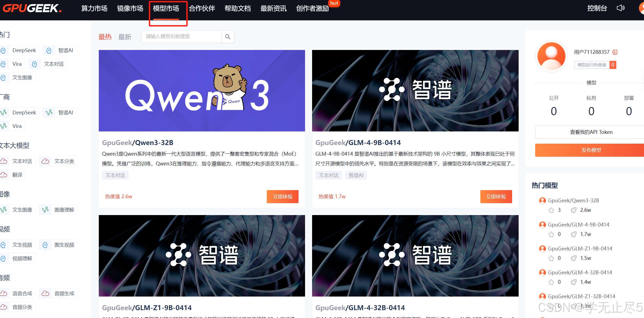The image size is (644, 318).
Task: Open the GLM-4-9B-0414 智谱 banner thumbnail
Action: tap(415, 91)
